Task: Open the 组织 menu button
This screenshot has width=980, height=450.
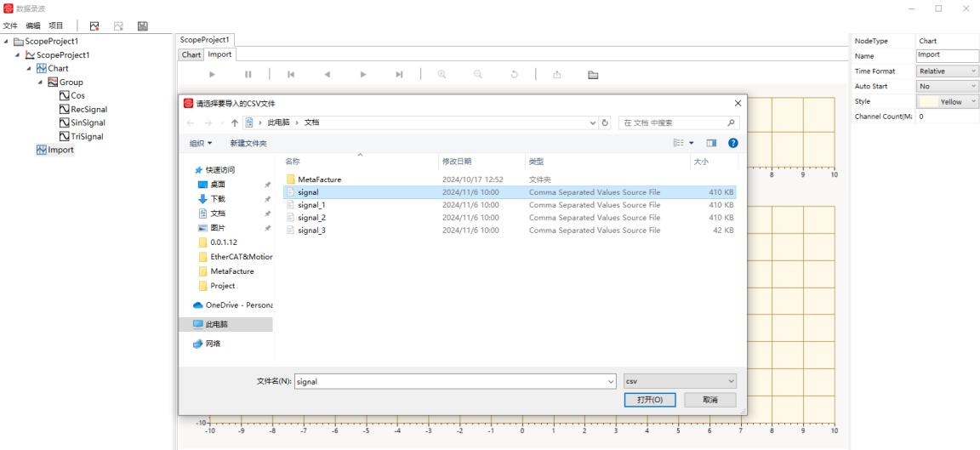Action: point(201,143)
